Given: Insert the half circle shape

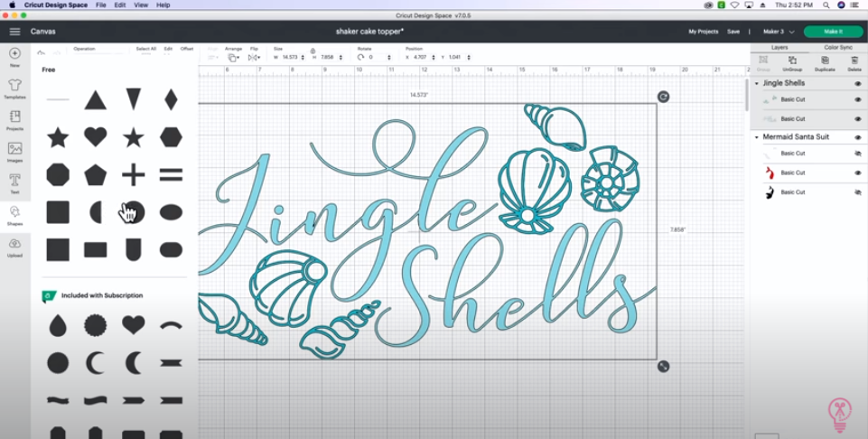Looking at the screenshot, I should point(97,212).
